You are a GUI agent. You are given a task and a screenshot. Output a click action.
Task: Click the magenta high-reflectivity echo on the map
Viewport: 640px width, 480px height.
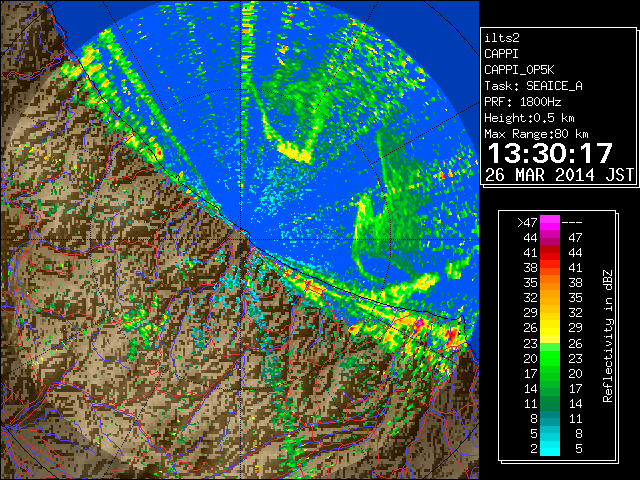tap(420, 322)
